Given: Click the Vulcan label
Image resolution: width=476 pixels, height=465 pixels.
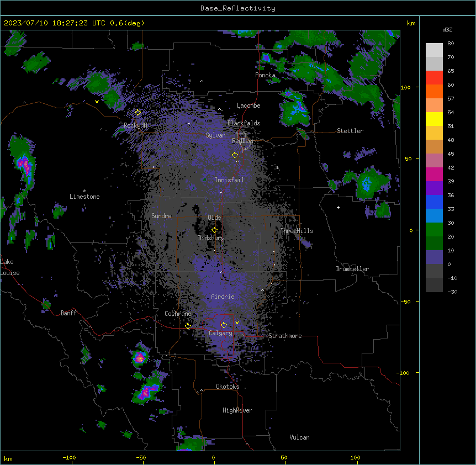Looking at the screenshot, I should pyautogui.click(x=300, y=437).
